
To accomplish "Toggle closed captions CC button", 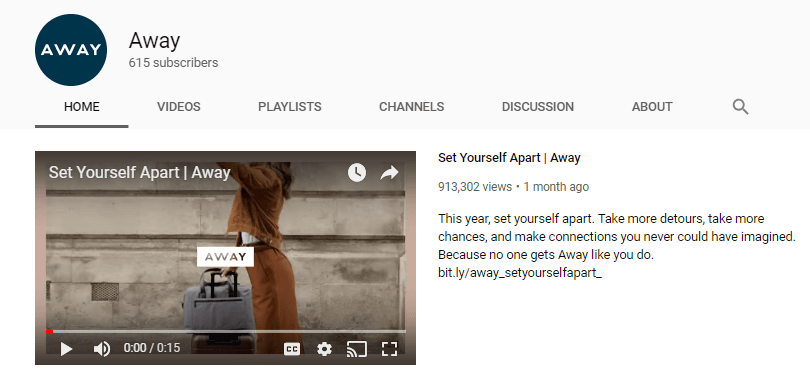I will [x=292, y=349].
